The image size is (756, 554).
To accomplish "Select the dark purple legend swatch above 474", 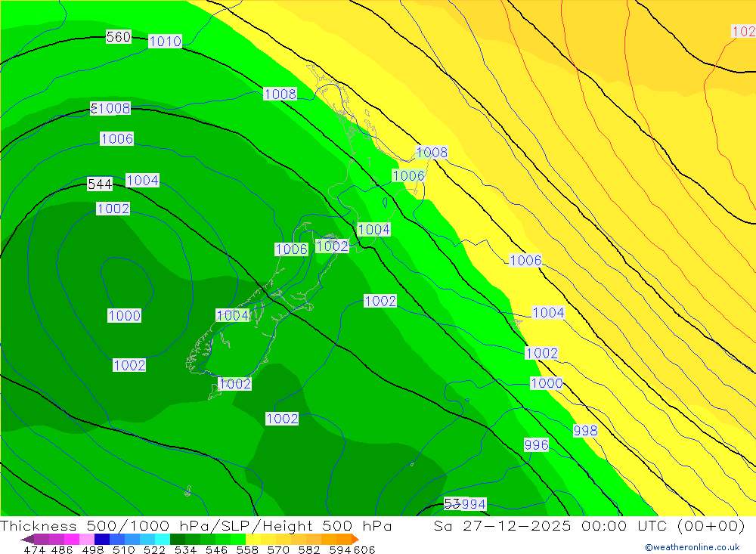I will [x=41, y=539].
